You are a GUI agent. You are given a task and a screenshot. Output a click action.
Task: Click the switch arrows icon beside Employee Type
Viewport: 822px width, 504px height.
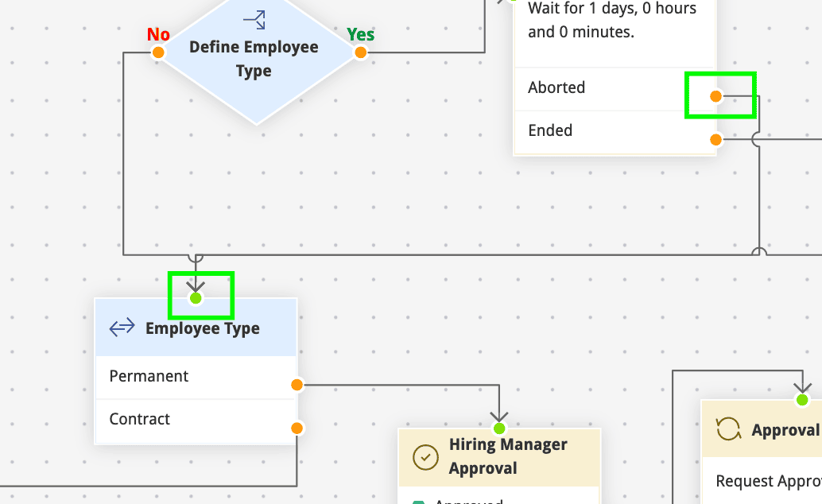tap(122, 328)
